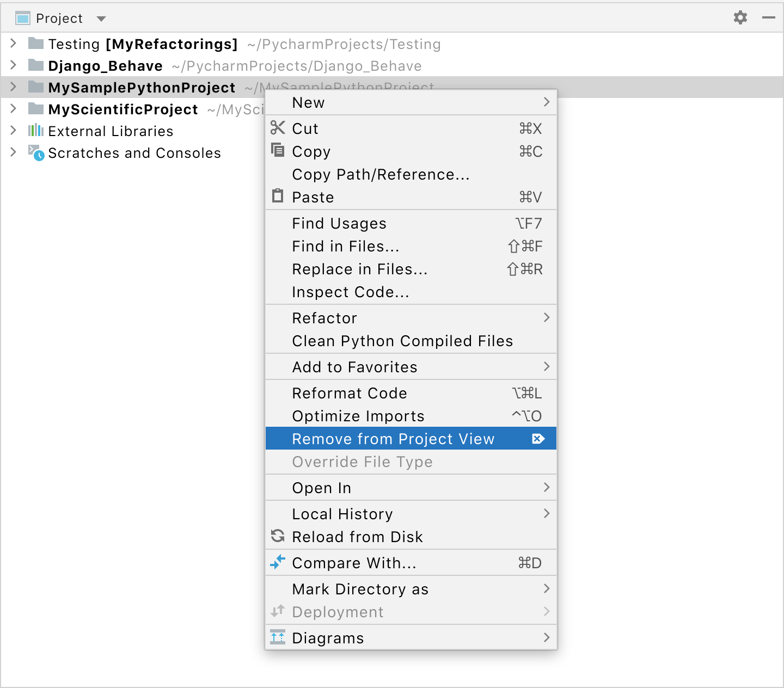Click the Deployment upload/download icon
784x688 pixels.
tap(278, 612)
